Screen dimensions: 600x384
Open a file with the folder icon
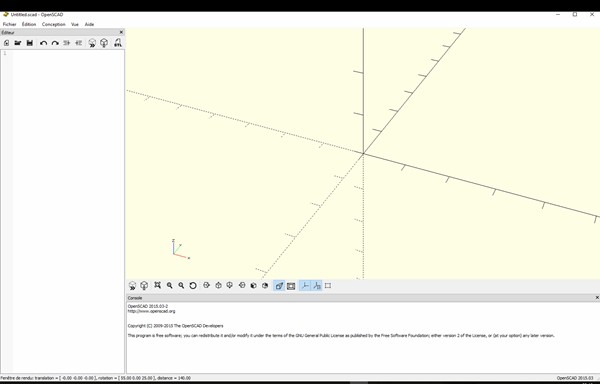click(x=18, y=43)
